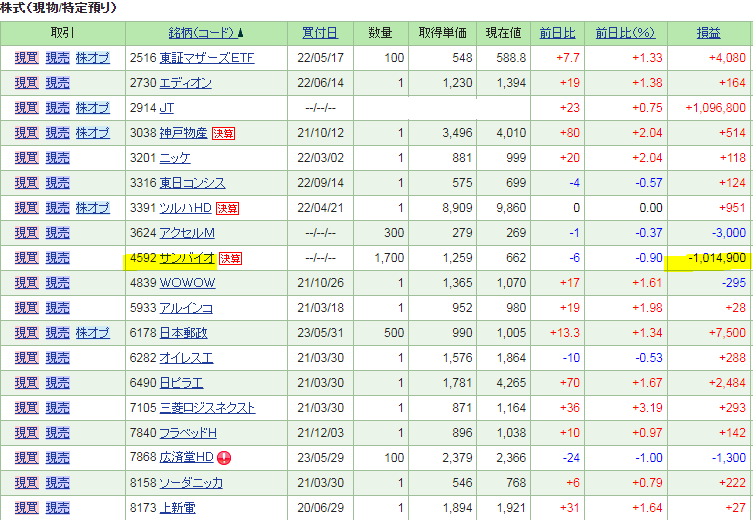Click 現売 in the 日ピラ工 row

[58, 383]
